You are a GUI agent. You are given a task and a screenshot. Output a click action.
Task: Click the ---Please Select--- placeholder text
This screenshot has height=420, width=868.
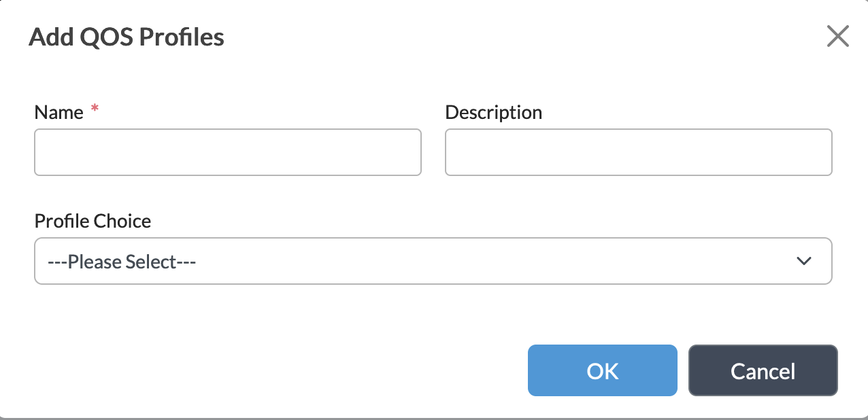(x=122, y=261)
